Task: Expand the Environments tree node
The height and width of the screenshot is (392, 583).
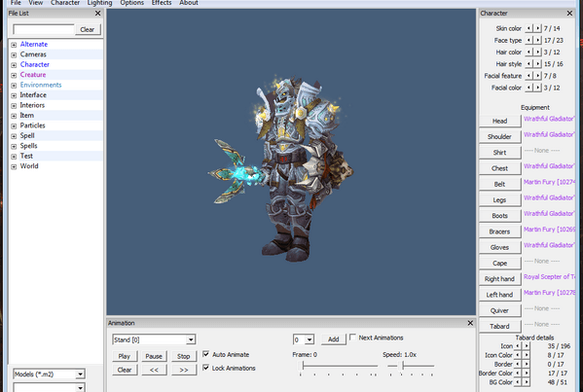Action: 14,86
